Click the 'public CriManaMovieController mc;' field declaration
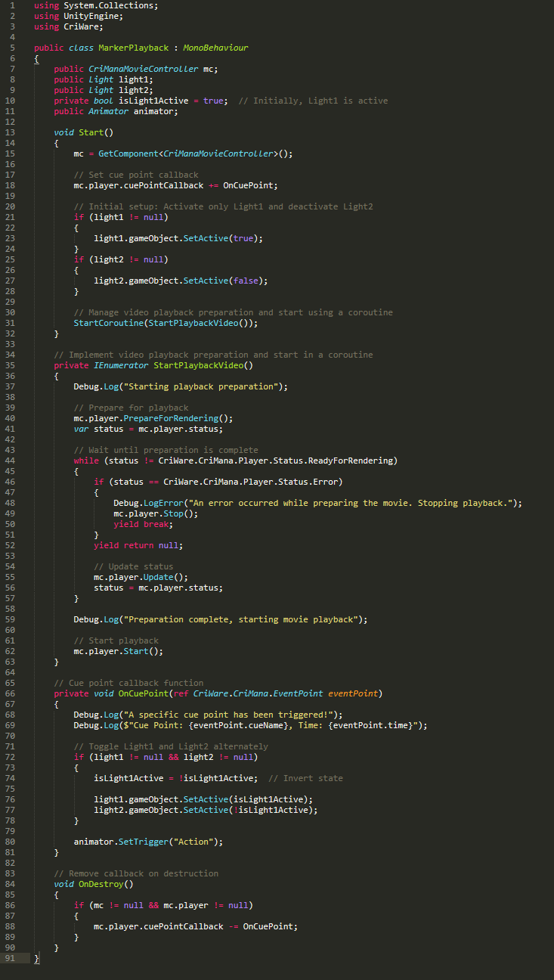 pyautogui.click(x=136, y=69)
